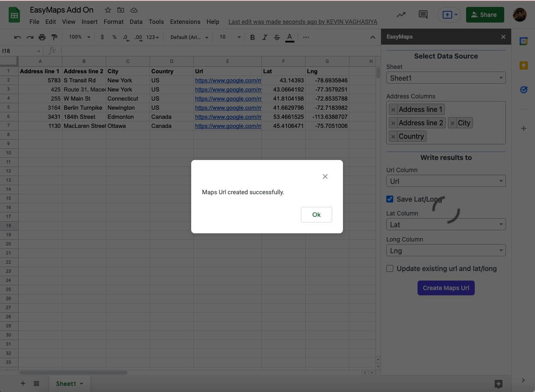Open Google Keep side panel
Screen dimensions: 535x392
[x=524, y=65]
